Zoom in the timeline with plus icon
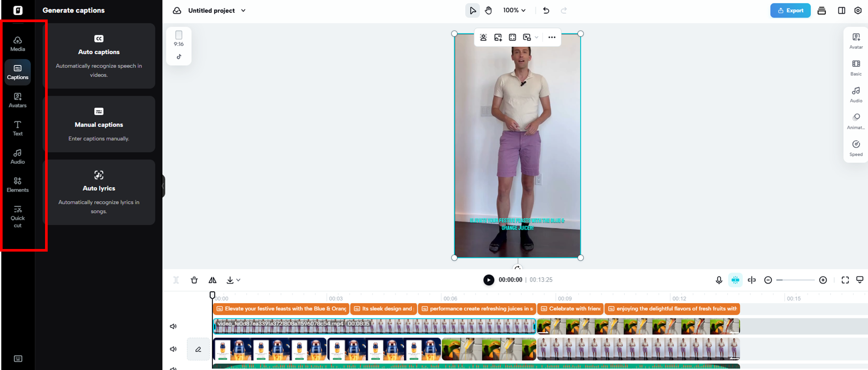 pos(823,280)
